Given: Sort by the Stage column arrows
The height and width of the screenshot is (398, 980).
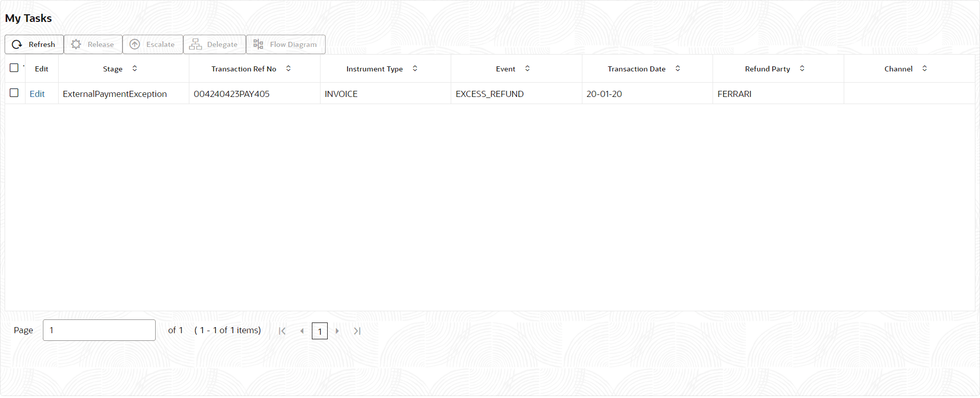Looking at the screenshot, I should [135, 68].
